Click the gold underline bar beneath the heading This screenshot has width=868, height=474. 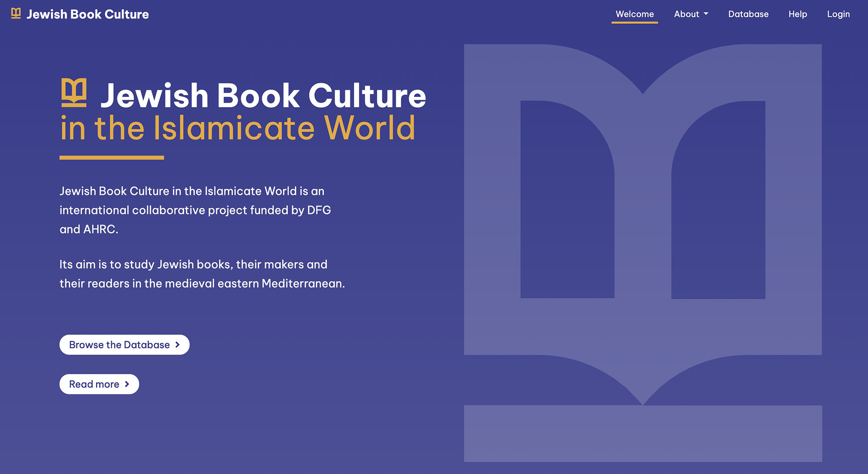point(112,158)
